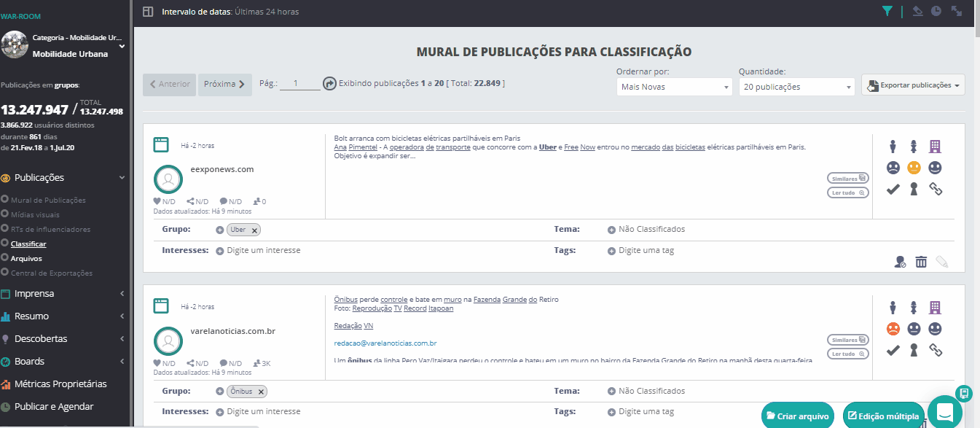Screen dimensions: 980x428
Task: Expand the Imprensa sidebar menu
Action: tap(64, 294)
